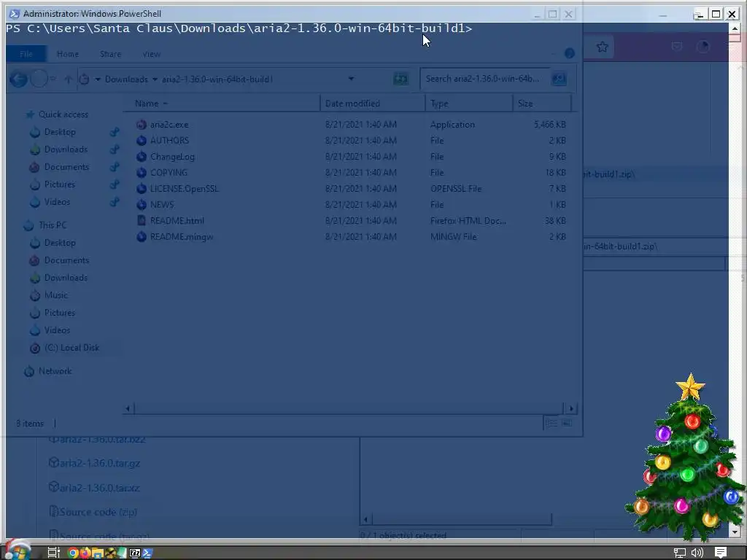Click the Downloads breadcrumb in address bar
The width and height of the screenshot is (747, 560).
126,79
